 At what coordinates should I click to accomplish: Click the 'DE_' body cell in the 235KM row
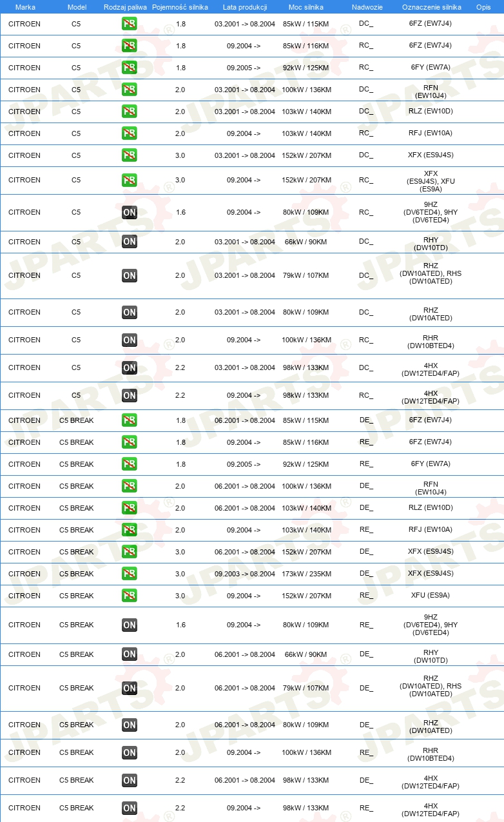coord(366,574)
